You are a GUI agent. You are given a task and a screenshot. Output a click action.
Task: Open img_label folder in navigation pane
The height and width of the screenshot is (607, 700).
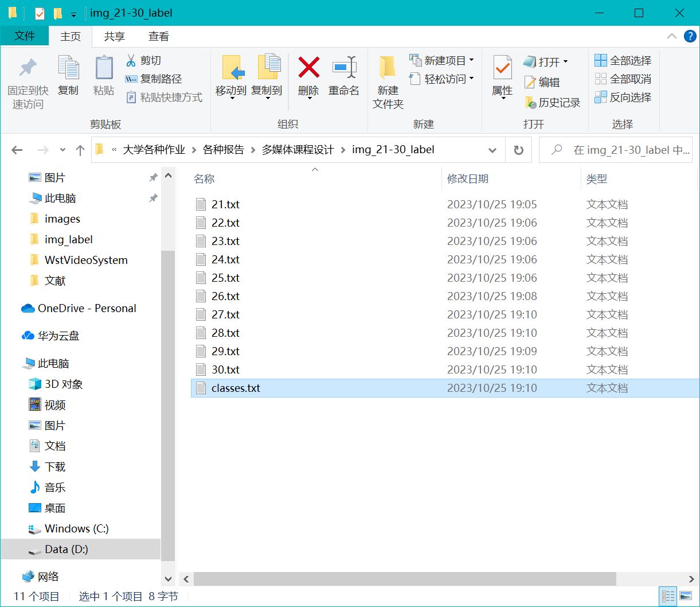pos(69,239)
